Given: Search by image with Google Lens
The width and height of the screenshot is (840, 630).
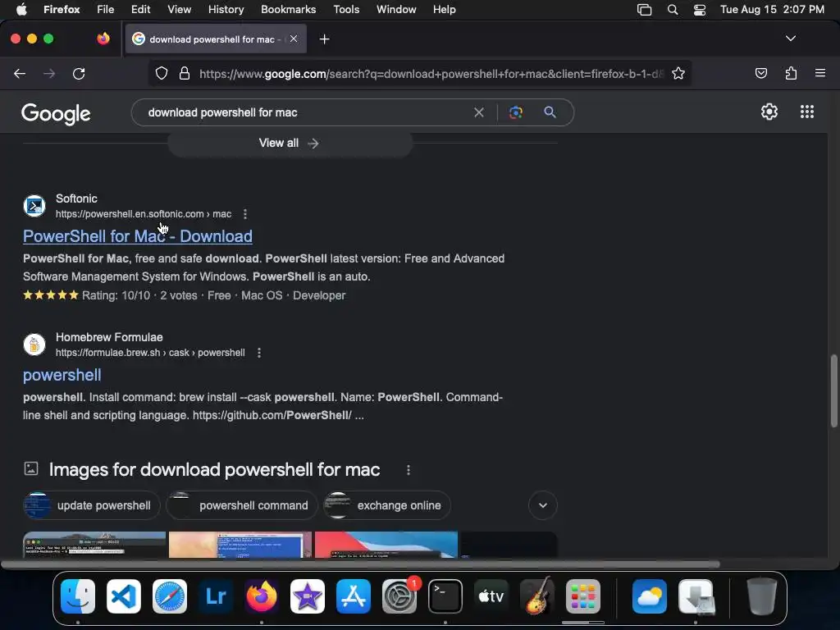Looking at the screenshot, I should click(x=515, y=112).
